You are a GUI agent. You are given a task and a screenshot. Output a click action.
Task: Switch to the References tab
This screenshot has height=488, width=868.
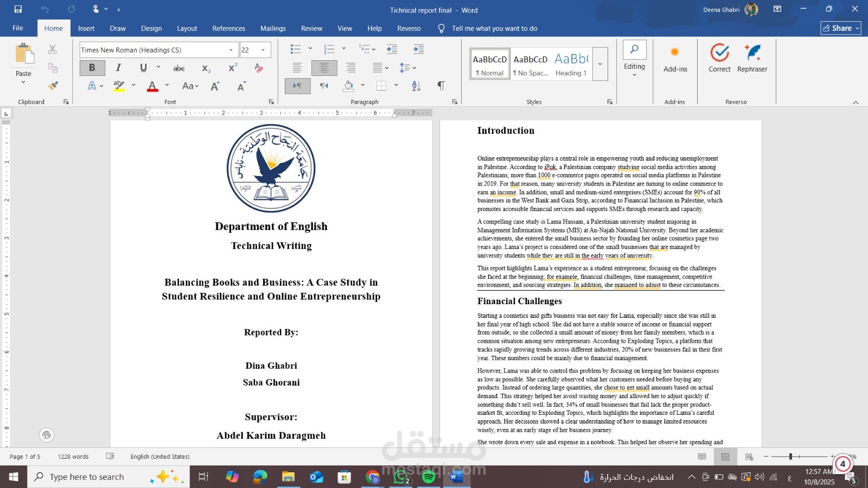[228, 28]
